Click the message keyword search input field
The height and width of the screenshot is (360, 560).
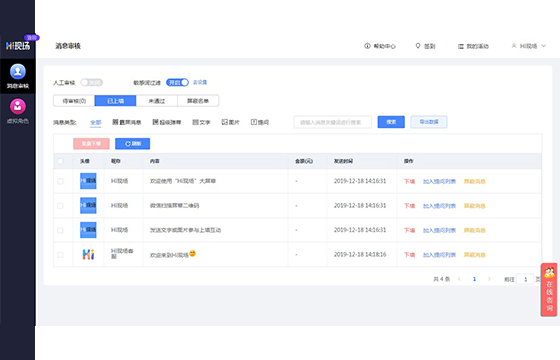point(333,122)
